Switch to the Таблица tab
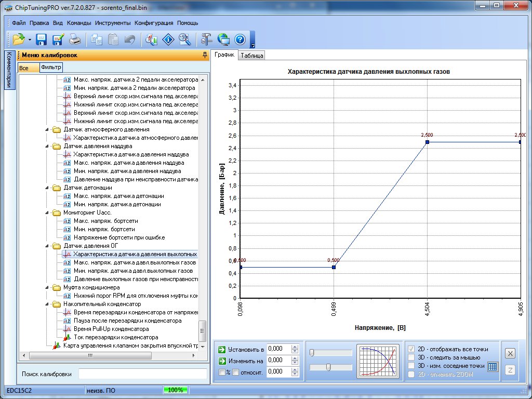 coord(252,55)
